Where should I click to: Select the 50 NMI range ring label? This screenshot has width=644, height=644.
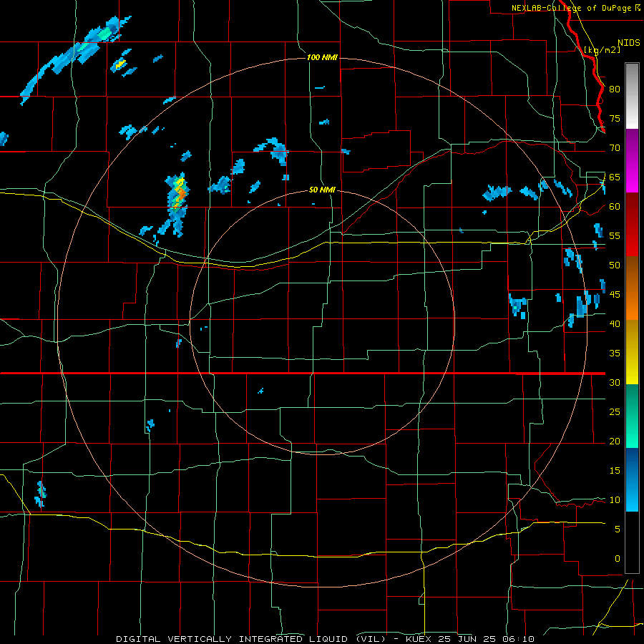click(x=322, y=190)
